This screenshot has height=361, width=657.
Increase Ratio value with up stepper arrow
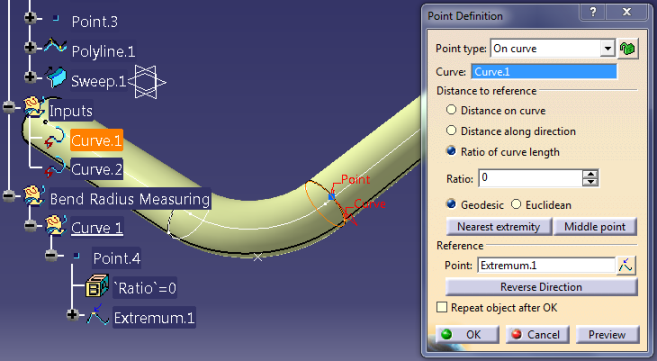590,174
